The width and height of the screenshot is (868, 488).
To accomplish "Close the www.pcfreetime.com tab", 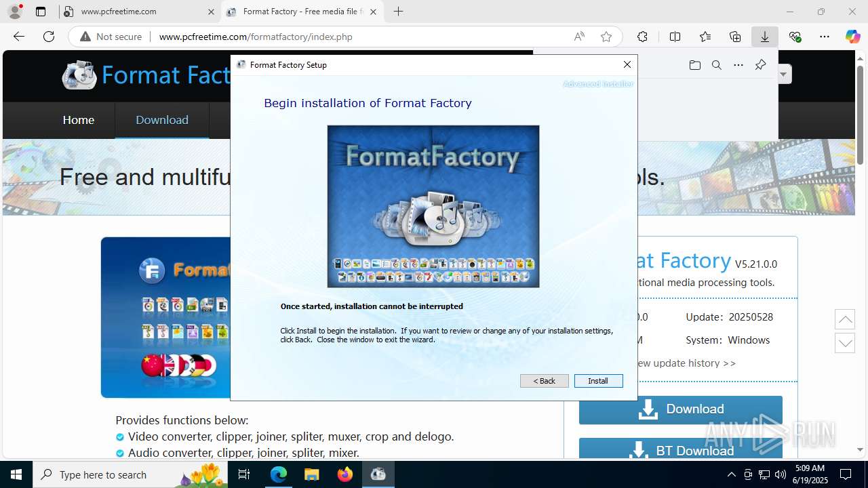I will [x=210, y=12].
